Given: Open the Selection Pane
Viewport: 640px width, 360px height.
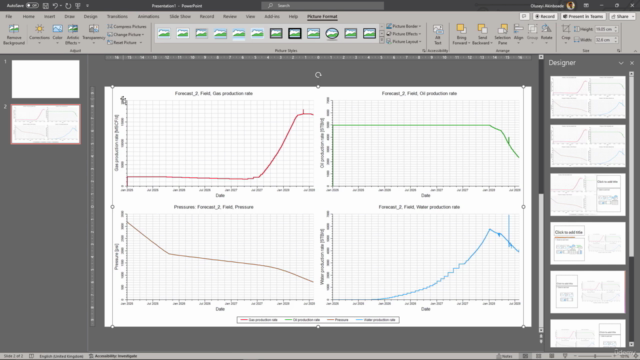Looking at the screenshot, I should click(x=502, y=34).
